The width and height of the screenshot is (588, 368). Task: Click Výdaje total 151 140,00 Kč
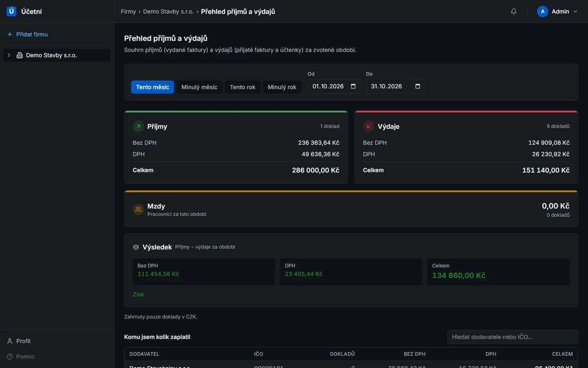546,170
